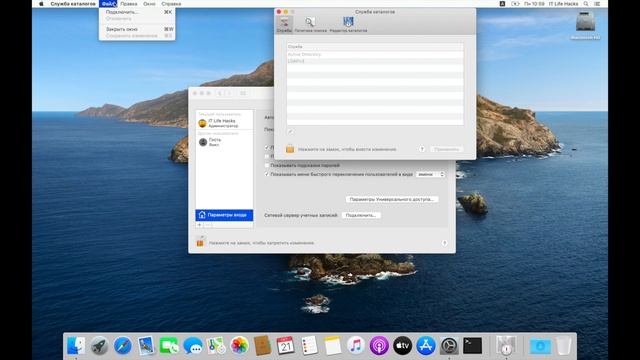Open the Downloads folder in dock
This screenshot has width=640, height=360.
point(540,346)
